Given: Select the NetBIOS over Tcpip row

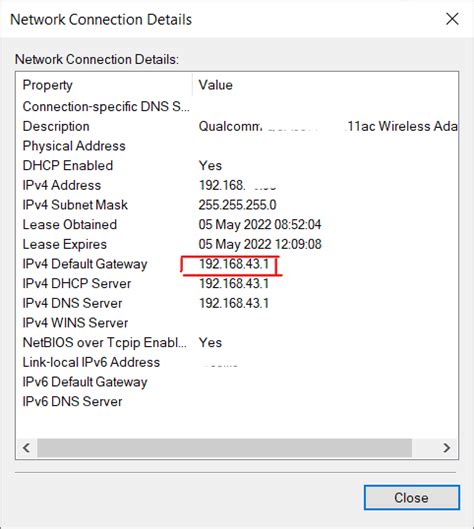Looking at the screenshot, I should point(237,342).
